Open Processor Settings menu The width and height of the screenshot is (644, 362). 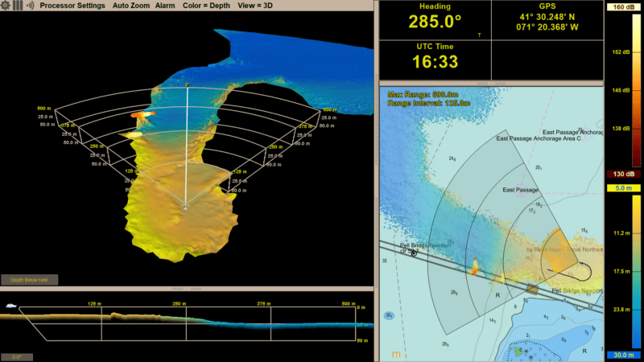(72, 5)
